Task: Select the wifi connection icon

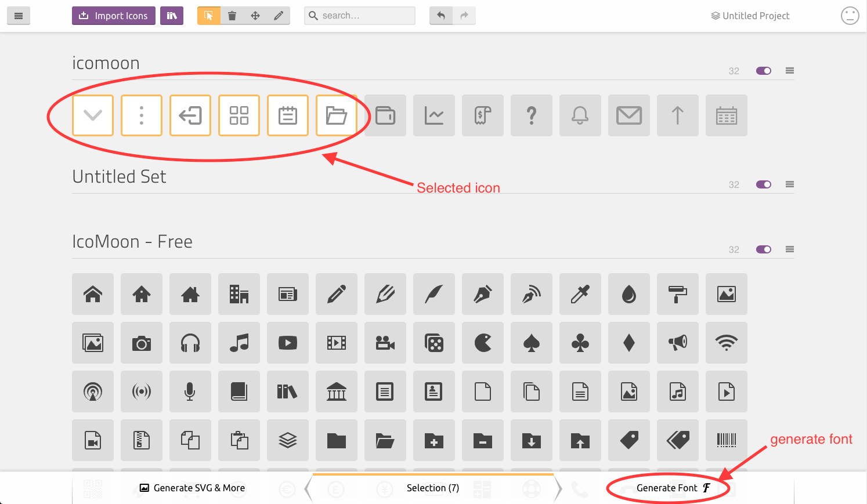Action: 727,343
